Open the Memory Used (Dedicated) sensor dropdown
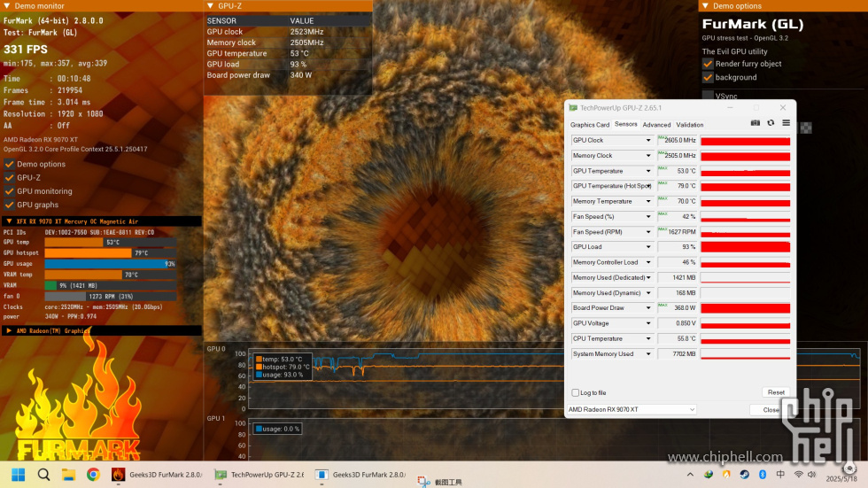Screen dimensions: 868x488 point(648,278)
